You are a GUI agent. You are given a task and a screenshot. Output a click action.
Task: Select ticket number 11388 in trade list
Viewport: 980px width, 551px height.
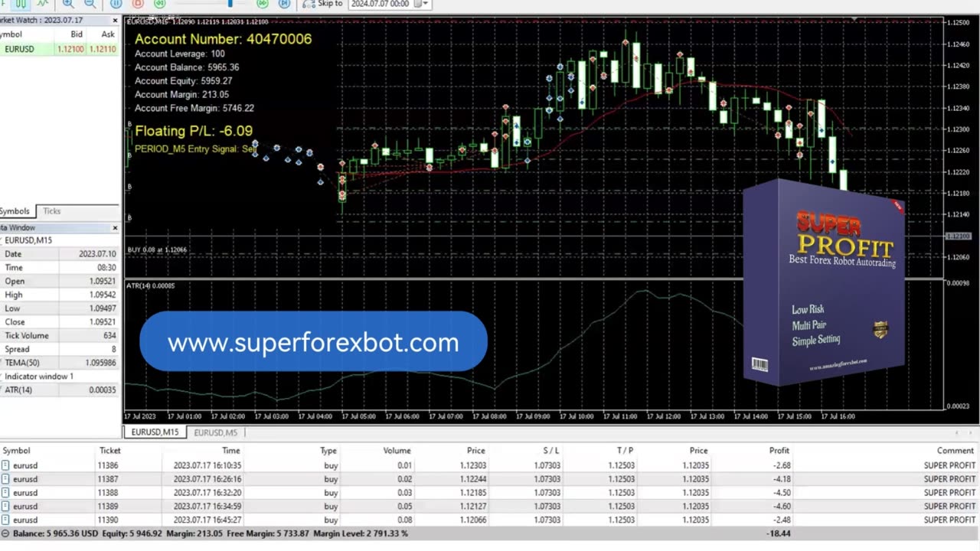pos(108,493)
